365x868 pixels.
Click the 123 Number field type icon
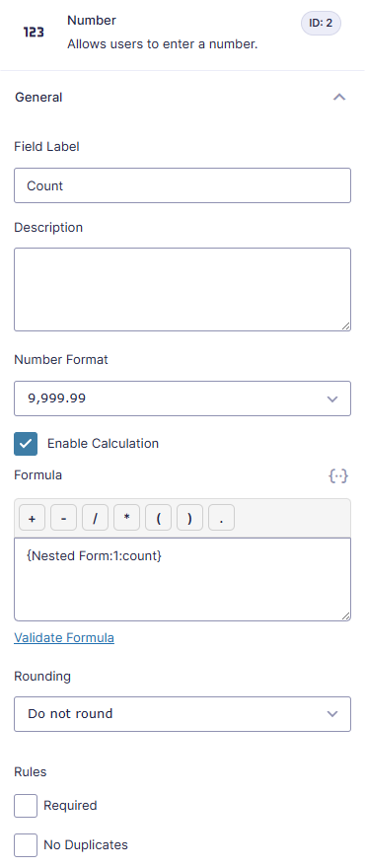point(34,33)
